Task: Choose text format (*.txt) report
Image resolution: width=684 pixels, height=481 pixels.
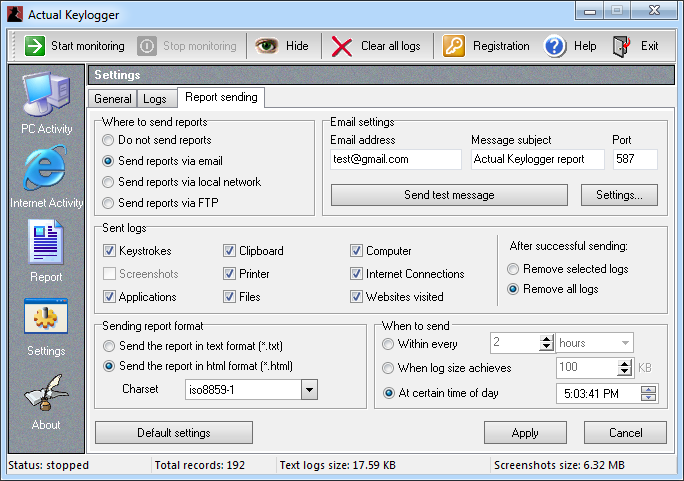Action: click(x=109, y=346)
